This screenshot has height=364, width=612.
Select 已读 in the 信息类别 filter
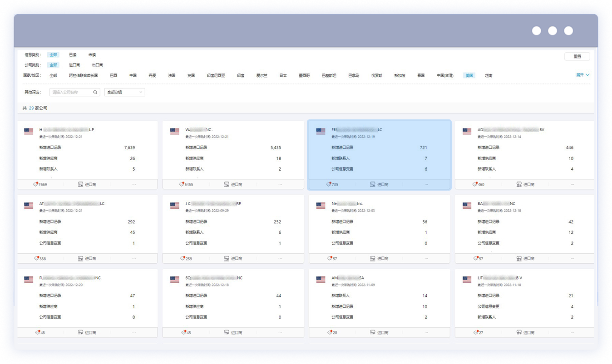pos(73,55)
